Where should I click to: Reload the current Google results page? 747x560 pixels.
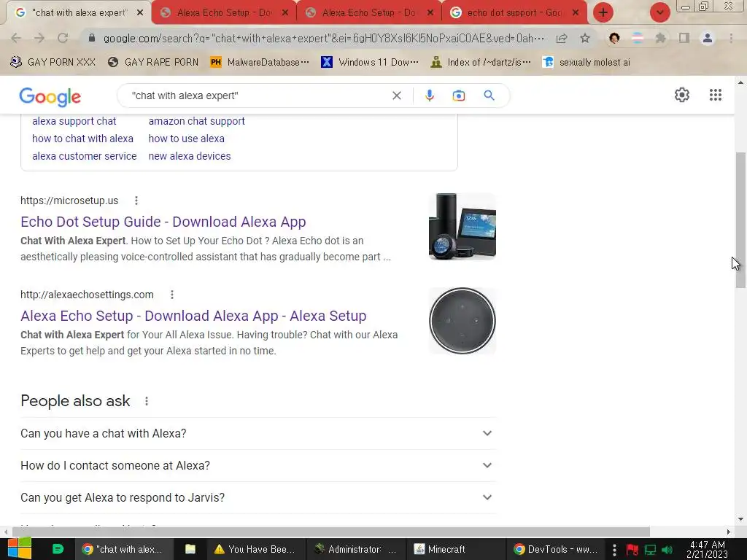pyautogui.click(x=63, y=38)
